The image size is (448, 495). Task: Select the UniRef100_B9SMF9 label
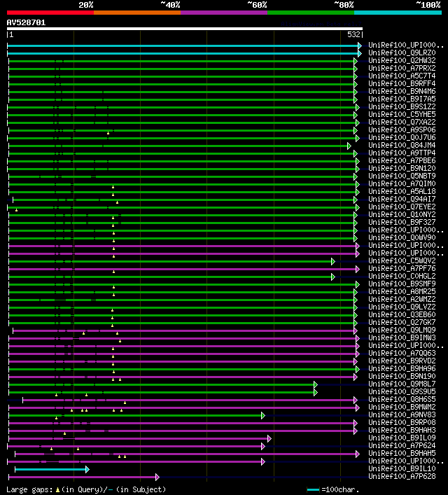point(402,284)
